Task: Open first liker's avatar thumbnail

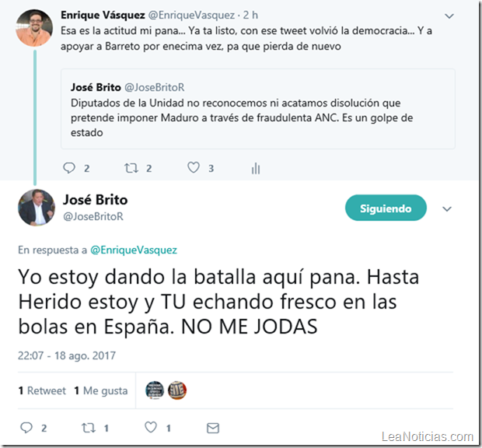Action: [x=155, y=390]
